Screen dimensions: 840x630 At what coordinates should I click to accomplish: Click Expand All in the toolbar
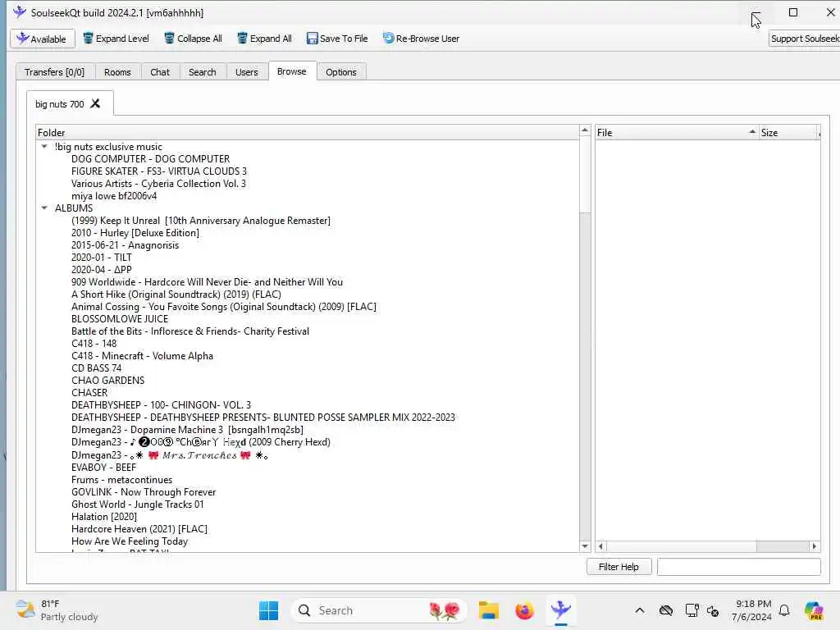(265, 39)
